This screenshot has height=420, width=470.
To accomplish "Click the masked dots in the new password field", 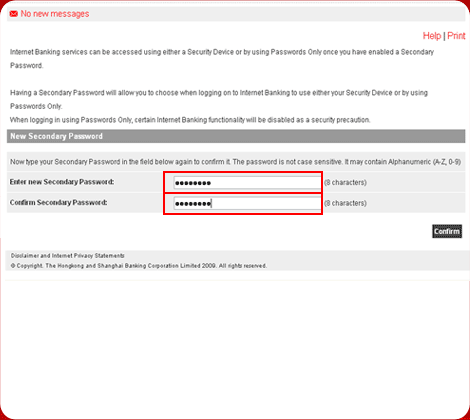I will 193,183.
